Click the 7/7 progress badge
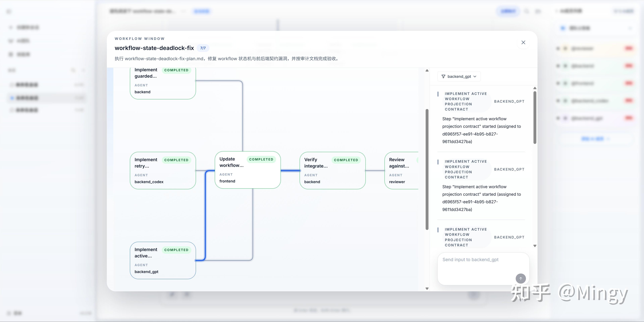Viewport: 644px width, 322px height. (x=203, y=48)
